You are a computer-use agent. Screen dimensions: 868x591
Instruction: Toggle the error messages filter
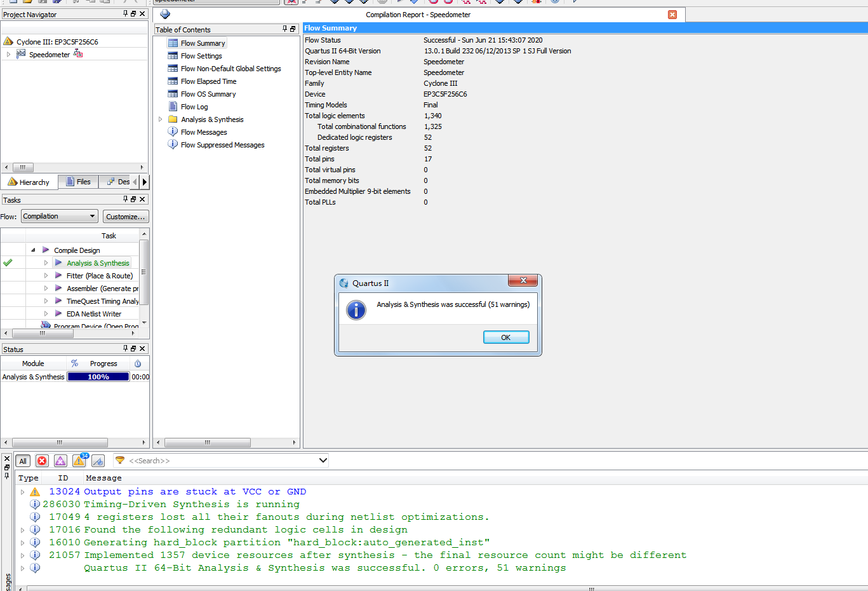point(42,461)
